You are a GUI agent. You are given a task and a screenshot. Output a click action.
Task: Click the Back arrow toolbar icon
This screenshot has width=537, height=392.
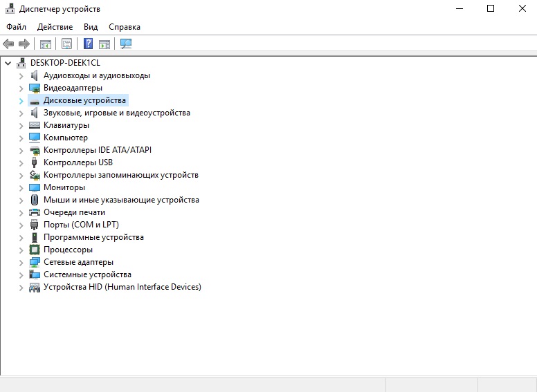pos(8,44)
